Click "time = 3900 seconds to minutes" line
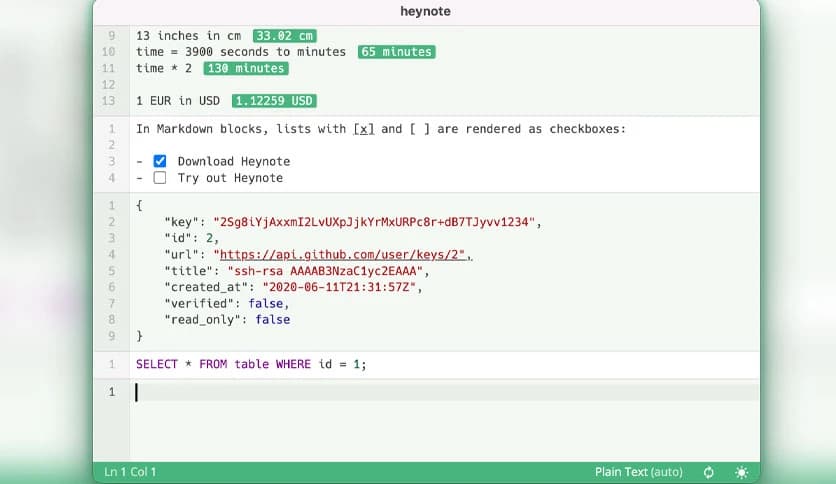Viewport: 836px width, 484px height. 241,52
